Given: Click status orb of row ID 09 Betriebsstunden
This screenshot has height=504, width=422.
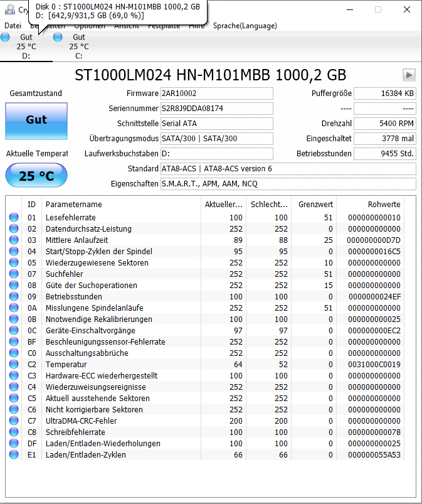Looking at the screenshot, I should (14, 296).
